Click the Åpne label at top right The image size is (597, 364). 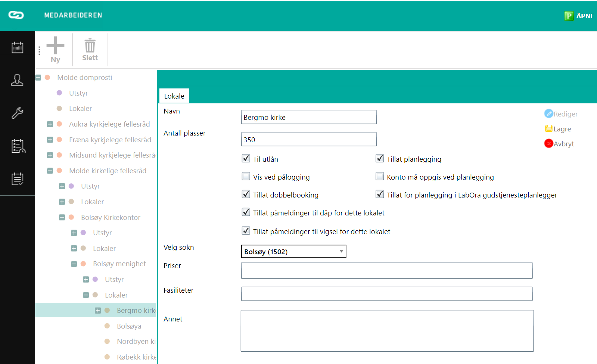pos(585,16)
